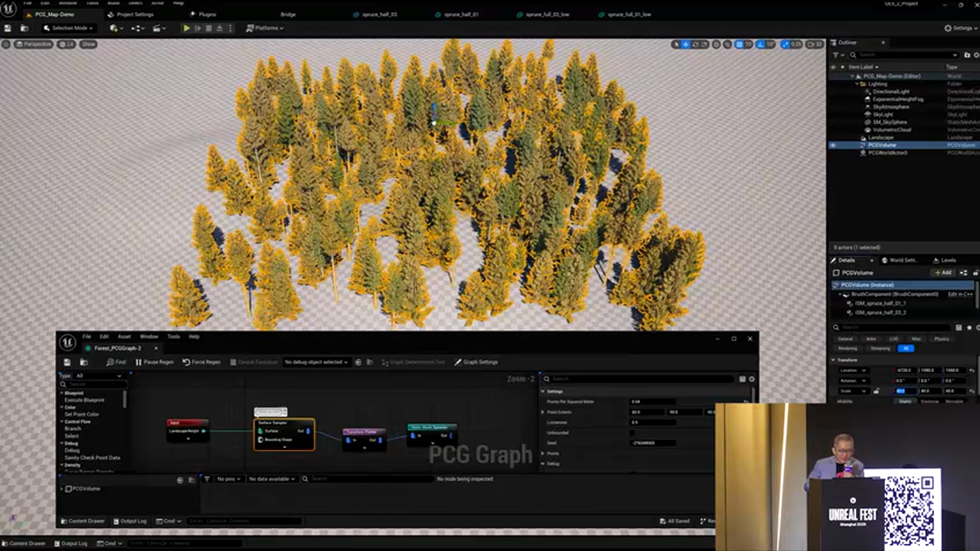Select the Landscape item in the Outliner

pos(880,137)
